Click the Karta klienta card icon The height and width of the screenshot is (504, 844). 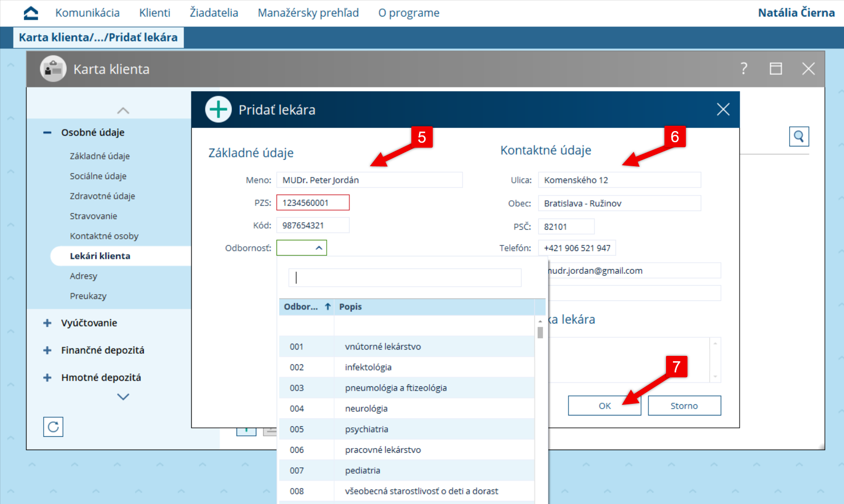point(53,69)
